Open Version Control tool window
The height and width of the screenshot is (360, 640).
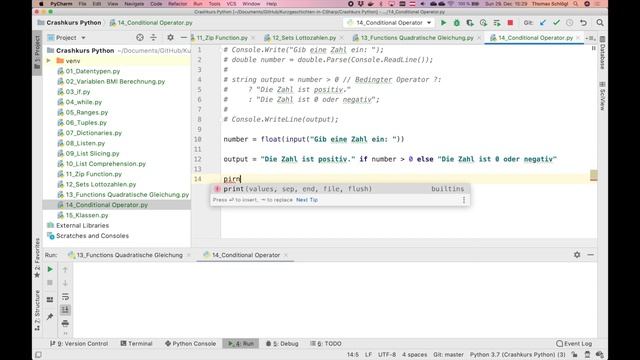click(79, 344)
